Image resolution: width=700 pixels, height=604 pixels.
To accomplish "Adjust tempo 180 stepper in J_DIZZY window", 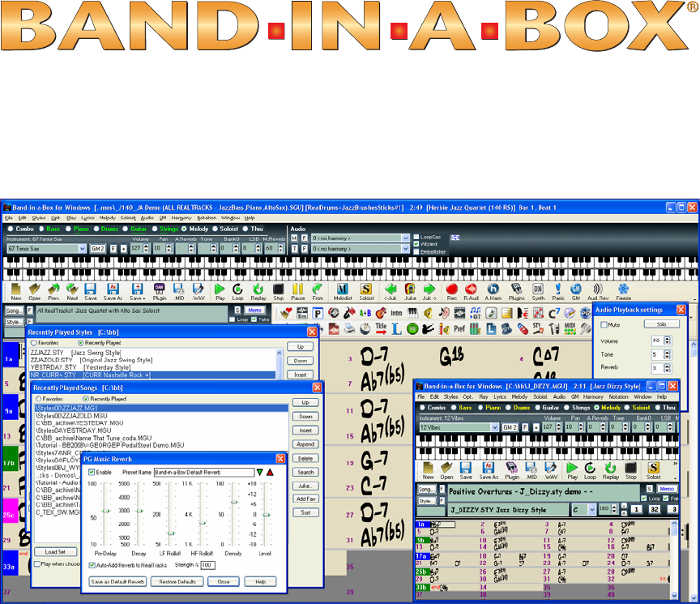I will [x=614, y=509].
